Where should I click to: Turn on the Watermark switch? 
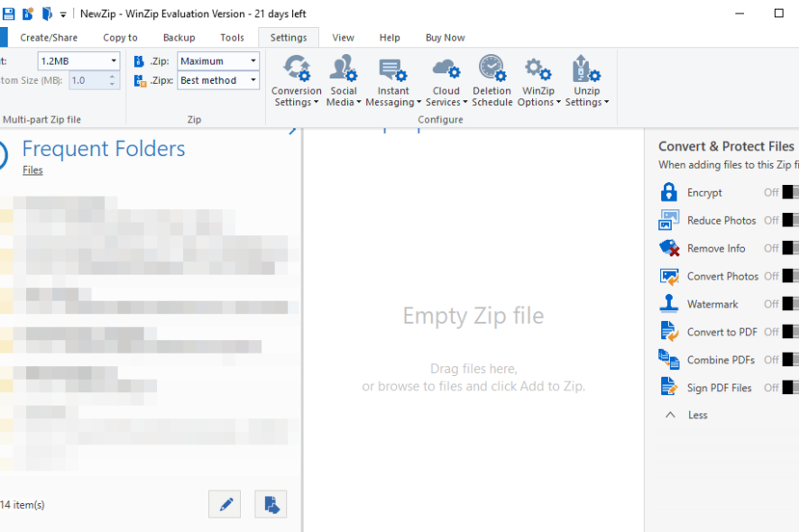click(790, 304)
